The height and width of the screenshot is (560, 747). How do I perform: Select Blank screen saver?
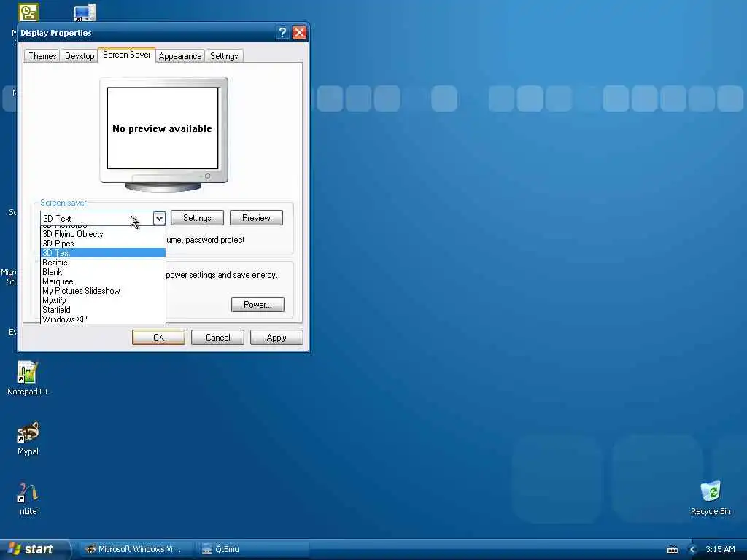pos(103,272)
